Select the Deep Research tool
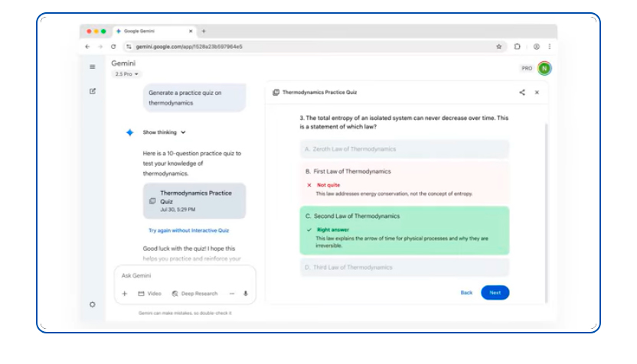 pyautogui.click(x=195, y=294)
